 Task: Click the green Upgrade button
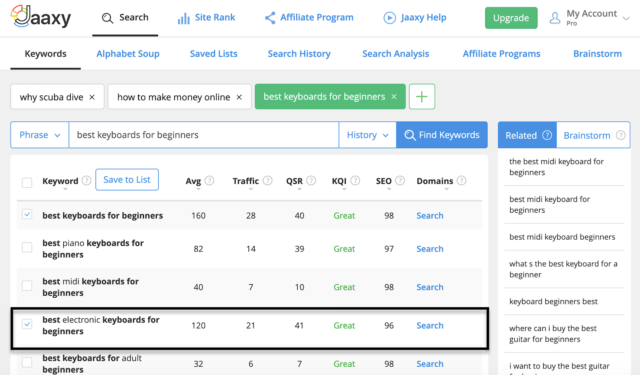pos(511,18)
